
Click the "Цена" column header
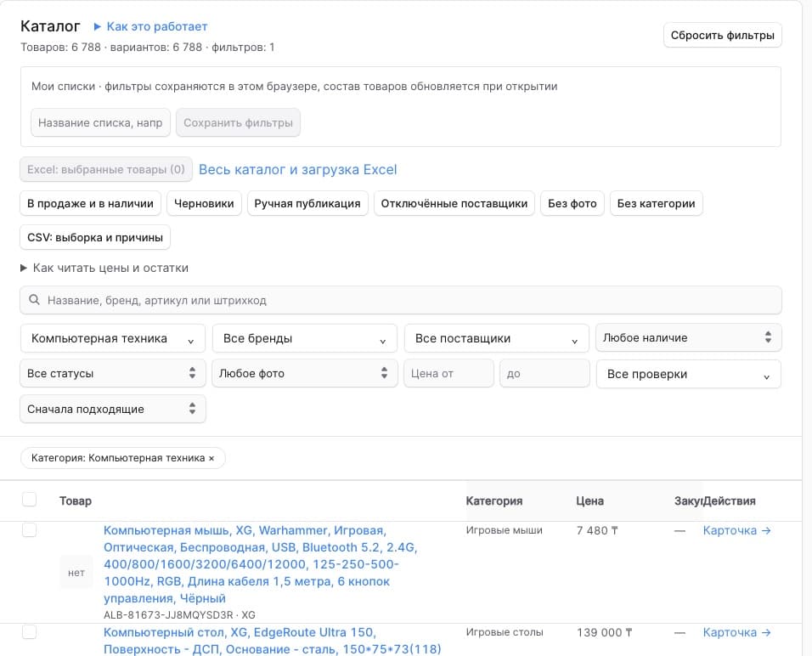(589, 501)
